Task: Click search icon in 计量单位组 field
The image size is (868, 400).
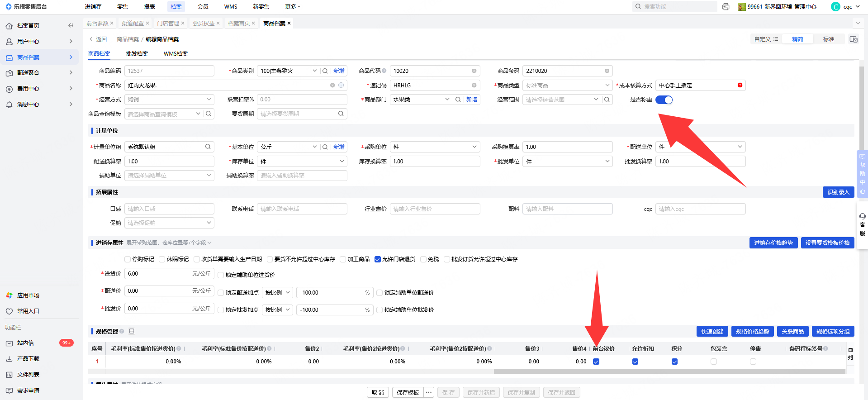Action: (x=208, y=147)
